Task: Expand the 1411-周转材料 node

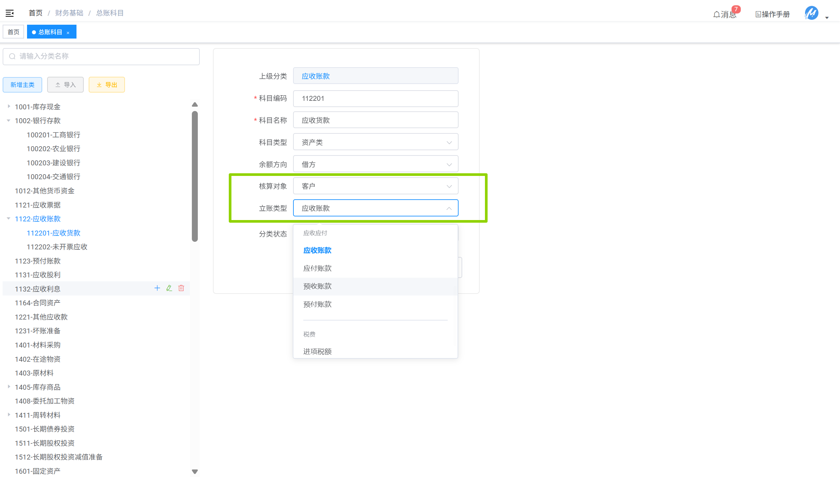Action: (x=9, y=415)
